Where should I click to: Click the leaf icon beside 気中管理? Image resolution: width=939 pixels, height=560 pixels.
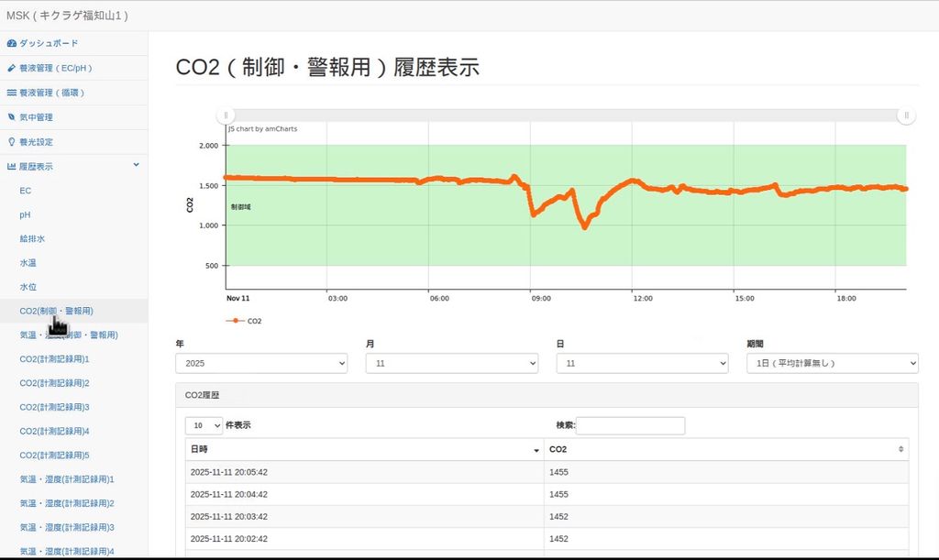(x=12, y=117)
